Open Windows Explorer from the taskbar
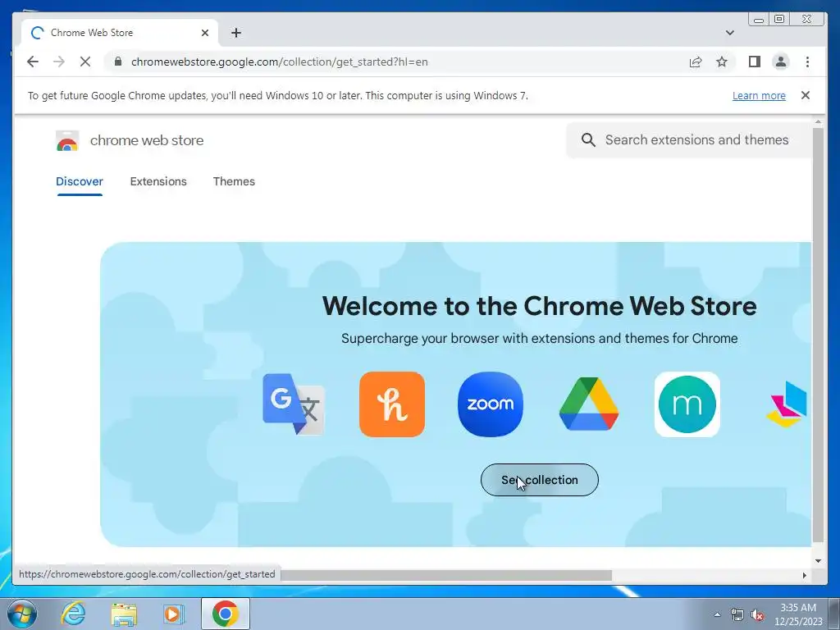 (x=124, y=614)
